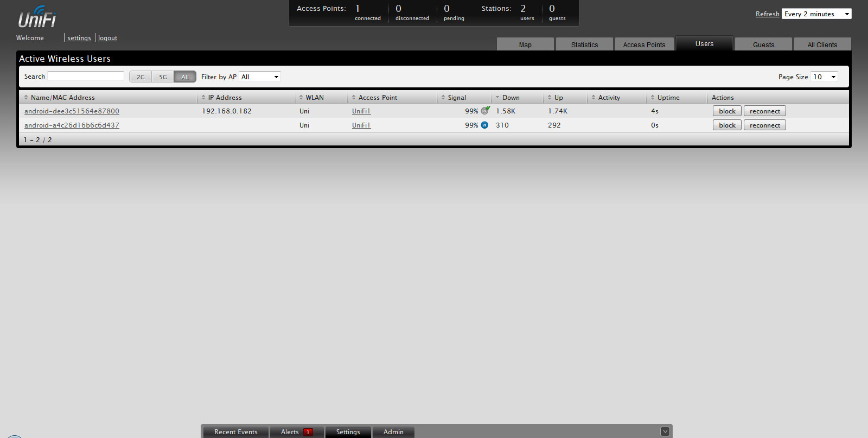868x438 pixels.
Task: Open the Admin bottom tab
Action: [x=393, y=432]
